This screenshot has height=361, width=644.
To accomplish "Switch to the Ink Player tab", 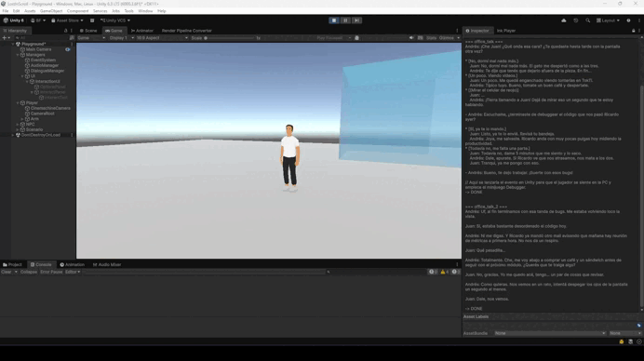I will click(x=506, y=31).
